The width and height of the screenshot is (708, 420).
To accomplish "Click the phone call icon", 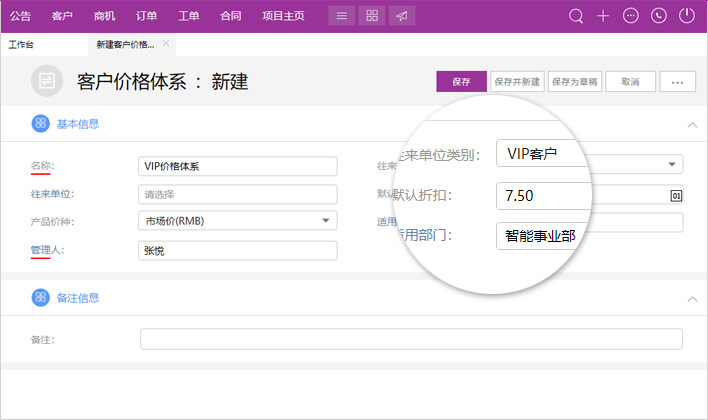I will pos(658,16).
